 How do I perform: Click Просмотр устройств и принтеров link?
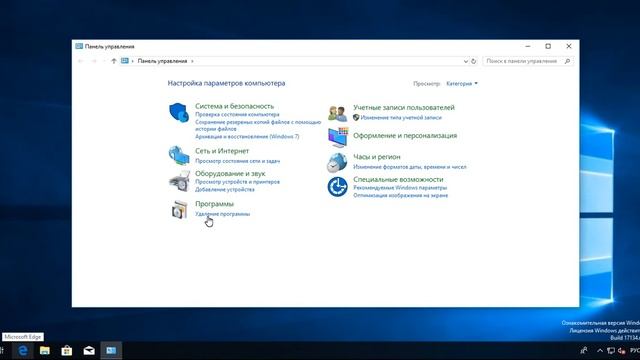click(x=238, y=182)
